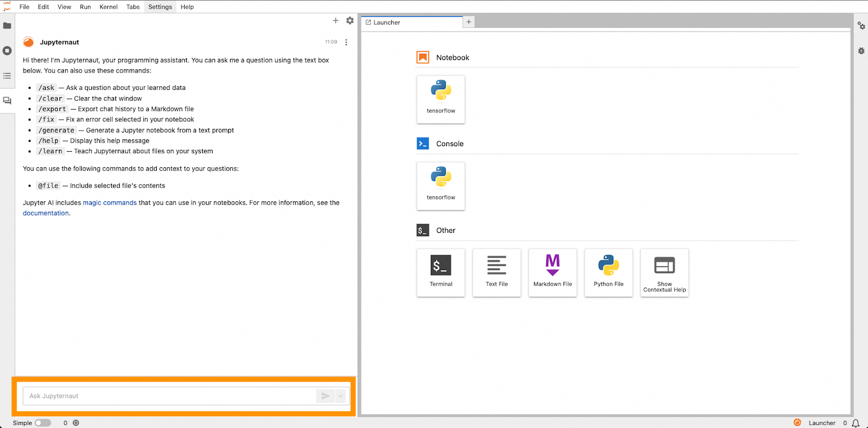Start a tensorflow Console session
868x428 pixels.
[440, 186]
